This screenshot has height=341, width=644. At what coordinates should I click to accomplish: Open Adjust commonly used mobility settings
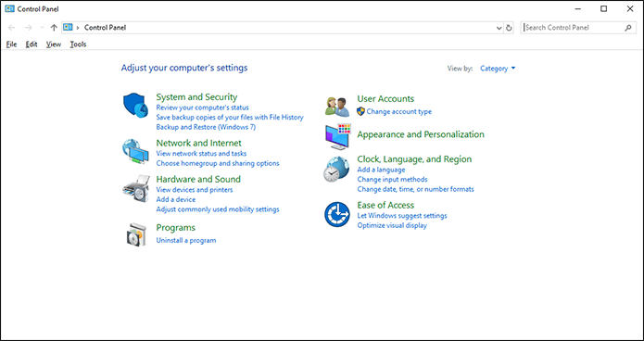[218, 209]
